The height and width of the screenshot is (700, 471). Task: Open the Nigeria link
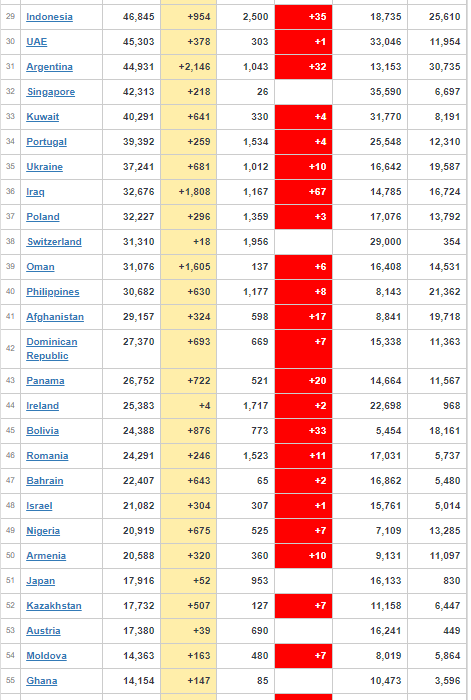coord(43,531)
